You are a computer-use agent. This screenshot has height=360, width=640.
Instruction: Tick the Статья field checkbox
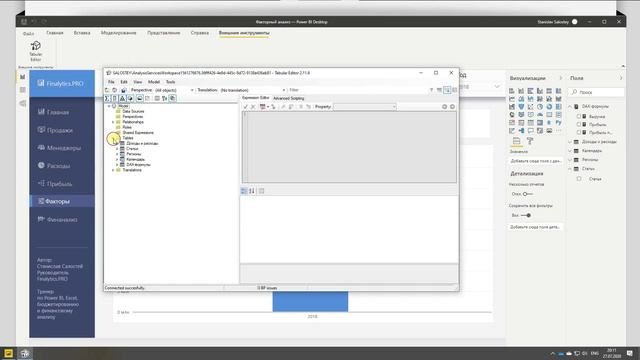tap(579, 179)
